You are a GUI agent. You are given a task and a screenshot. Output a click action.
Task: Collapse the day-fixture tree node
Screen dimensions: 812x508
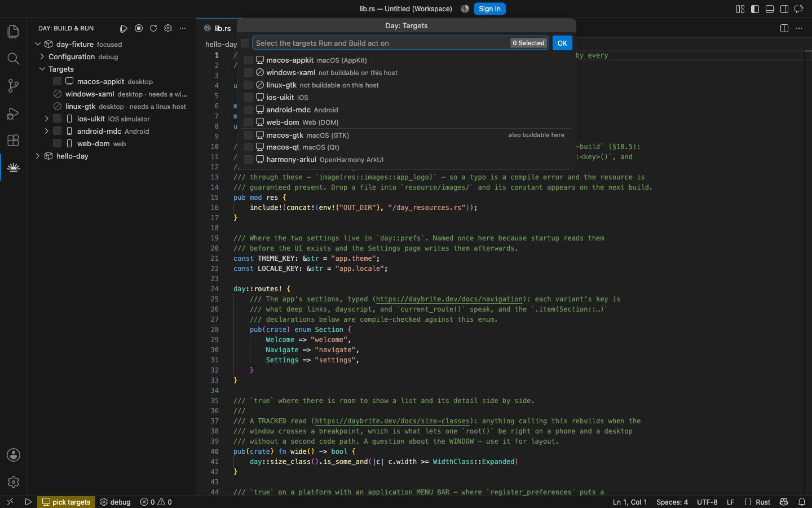[x=38, y=44]
